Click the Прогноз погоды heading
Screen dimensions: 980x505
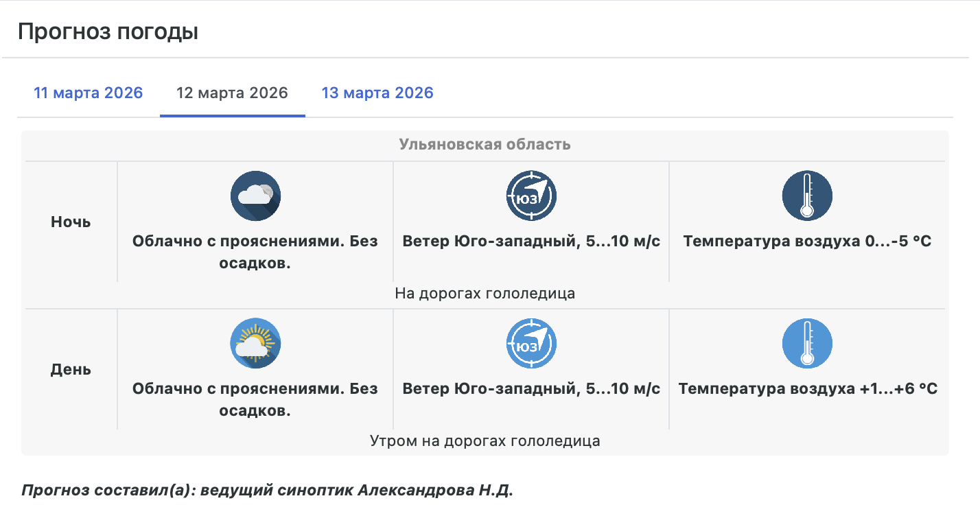[108, 32]
